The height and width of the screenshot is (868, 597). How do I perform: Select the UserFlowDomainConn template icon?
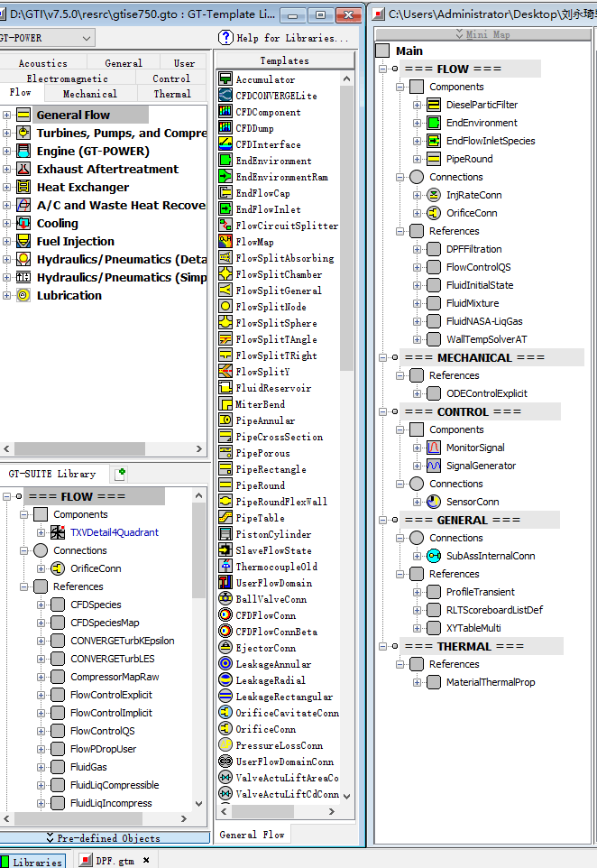click(225, 762)
